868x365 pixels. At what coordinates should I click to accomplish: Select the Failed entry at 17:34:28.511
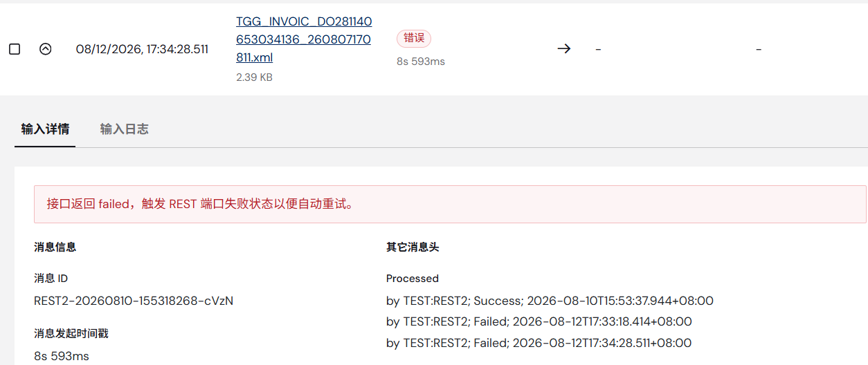click(539, 343)
